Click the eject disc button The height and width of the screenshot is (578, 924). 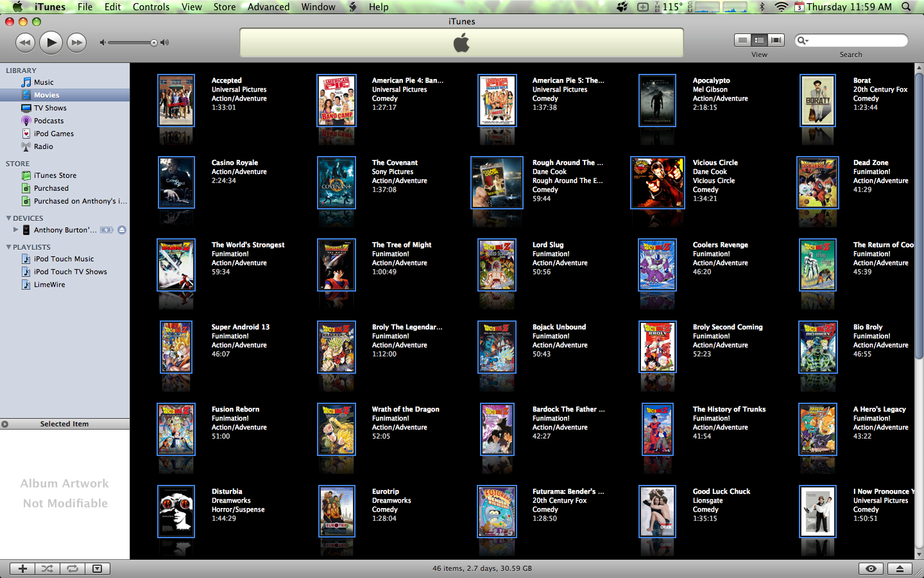(900, 568)
